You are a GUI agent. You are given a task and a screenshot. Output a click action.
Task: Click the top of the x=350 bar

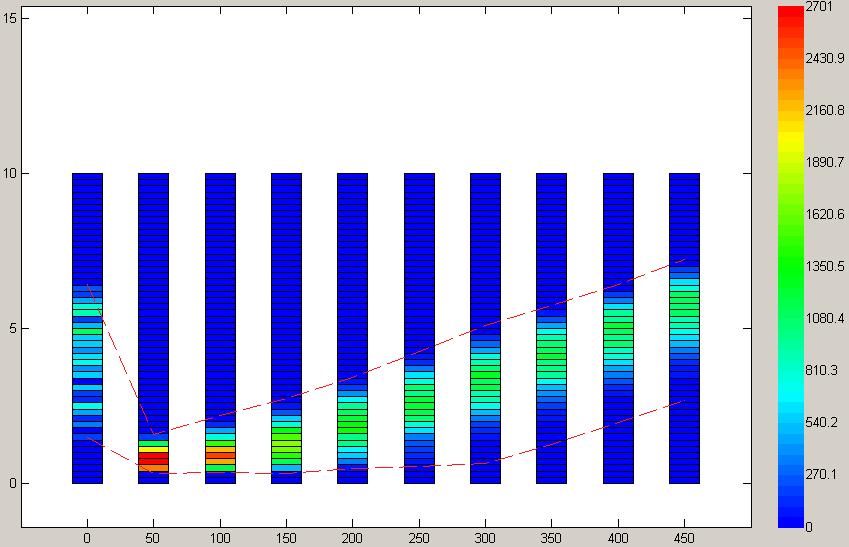click(551, 177)
